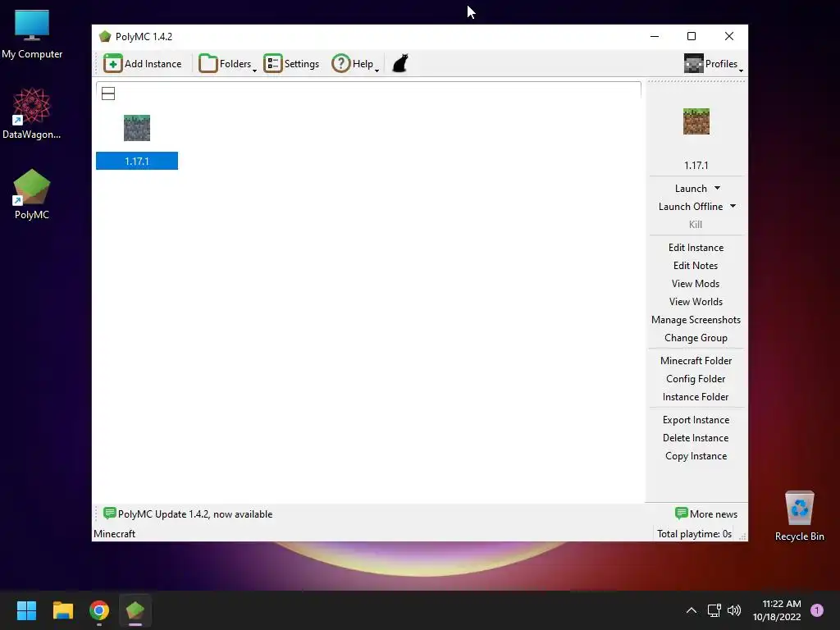This screenshot has height=630, width=840.
Task: Open the Config Folder
Action: (x=696, y=379)
